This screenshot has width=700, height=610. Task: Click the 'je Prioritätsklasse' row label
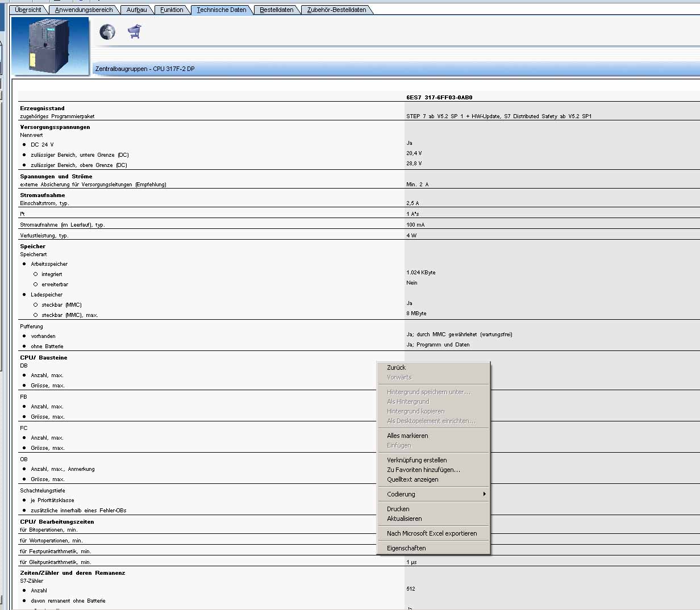(x=52, y=500)
